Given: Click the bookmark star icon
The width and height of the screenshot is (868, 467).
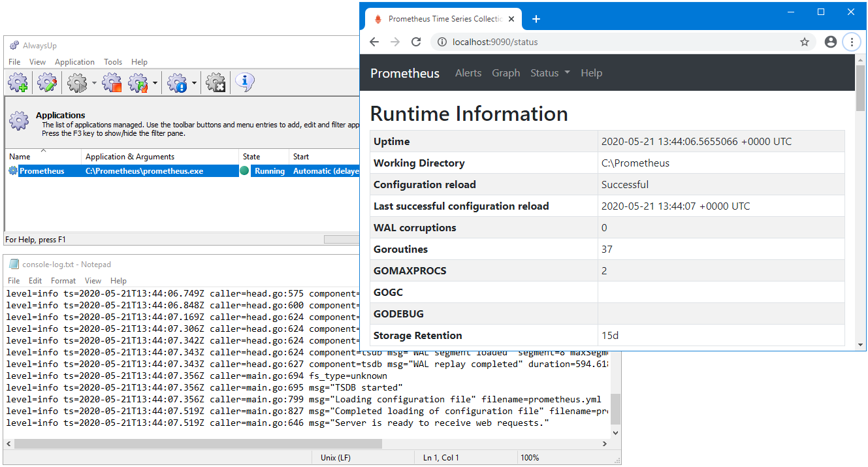Looking at the screenshot, I should click(x=805, y=42).
